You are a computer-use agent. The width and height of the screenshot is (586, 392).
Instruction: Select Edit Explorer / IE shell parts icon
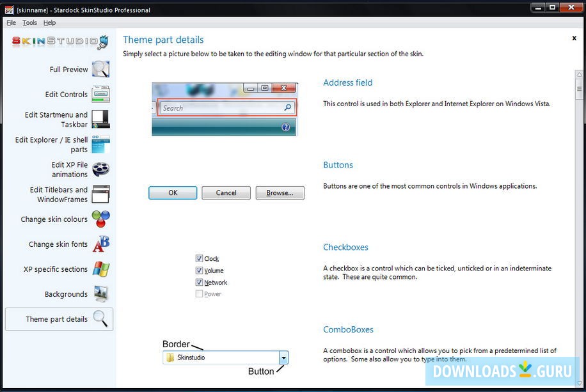[100, 145]
